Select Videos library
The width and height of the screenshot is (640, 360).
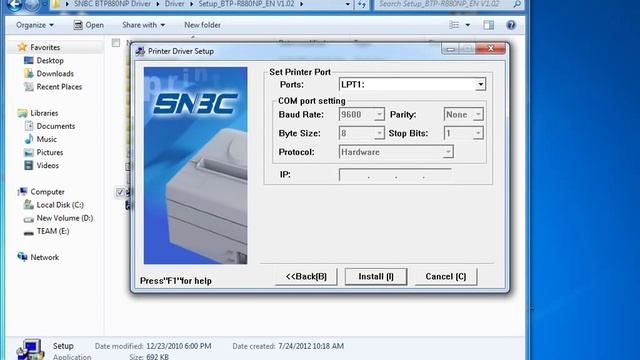(47, 165)
